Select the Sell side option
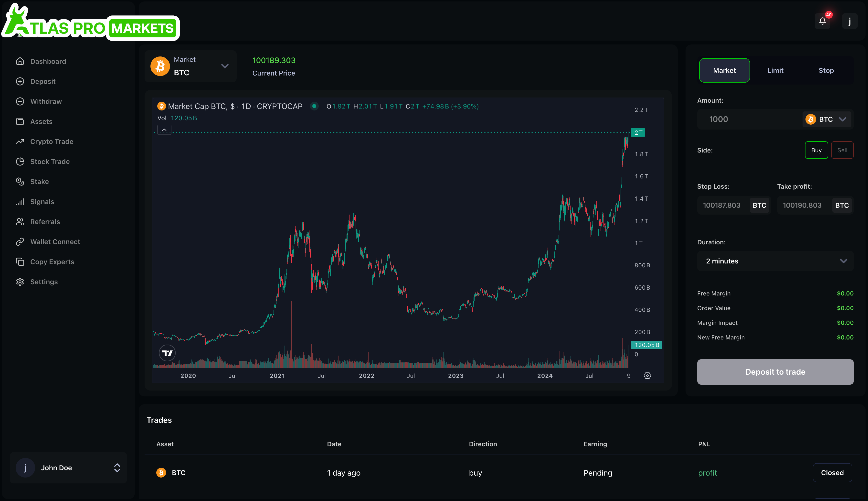Image resolution: width=868 pixels, height=501 pixels. point(842,150)
